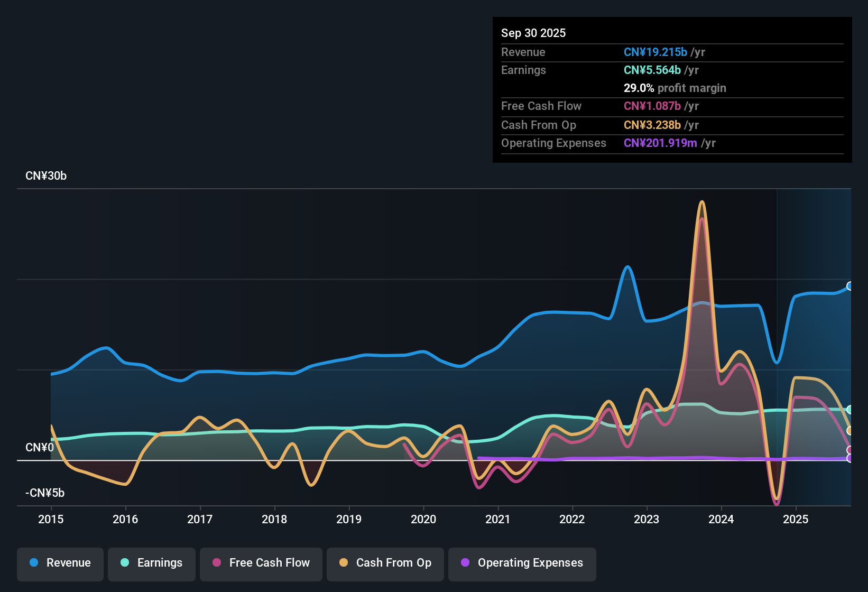
Task: Select the blue Revenue legend dot
Action: click(33, 563)
